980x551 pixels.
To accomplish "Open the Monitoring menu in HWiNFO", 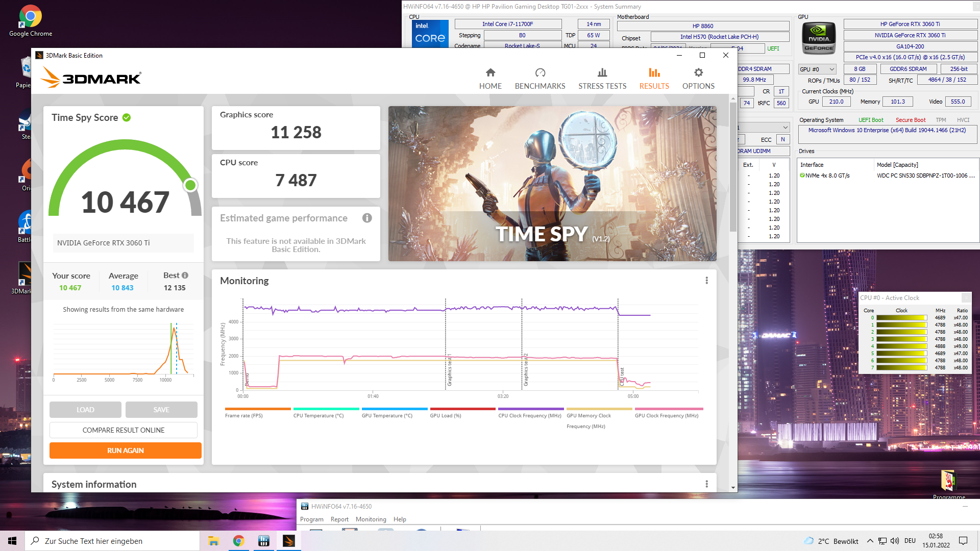I will [371, 519].
